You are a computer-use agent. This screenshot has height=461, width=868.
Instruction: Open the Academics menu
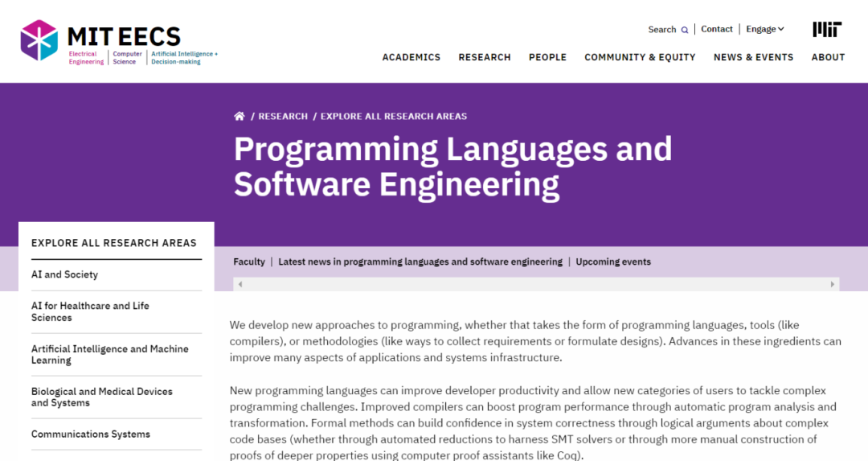411,57
